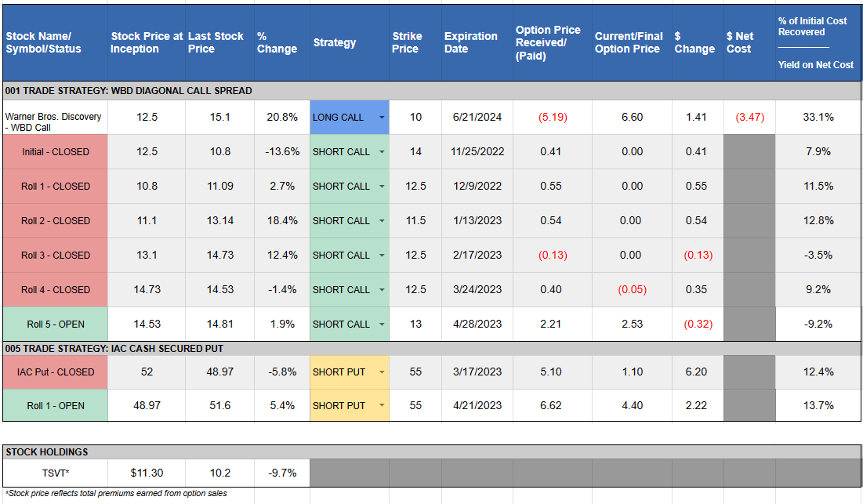Select the '6.62' option price received cell
Image resolution: width=863 pixels, height=504 pixels.
(552, 405)
